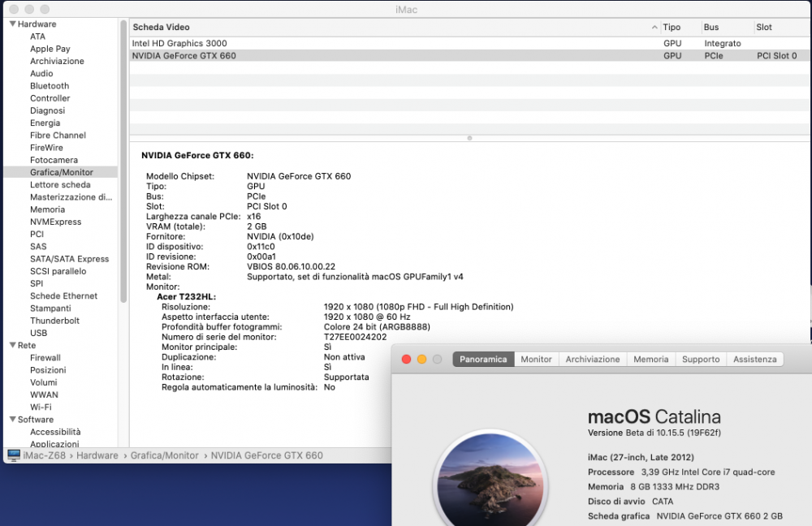Image resolution: width=812 pixels, height=526 pixels.
Task: Switch to the Panoramica tab
Action: tap(483, 359)
